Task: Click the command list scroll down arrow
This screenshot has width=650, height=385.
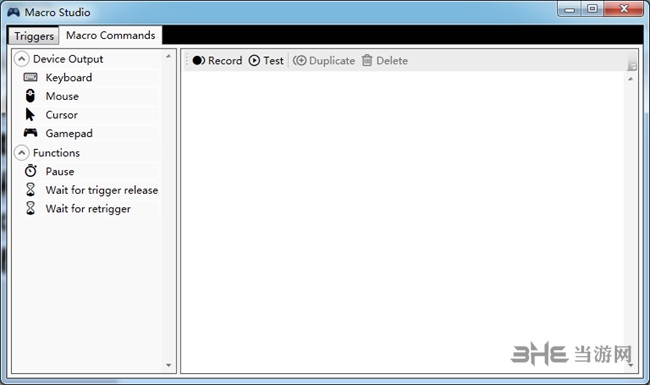Action: (x=168, y=365)
